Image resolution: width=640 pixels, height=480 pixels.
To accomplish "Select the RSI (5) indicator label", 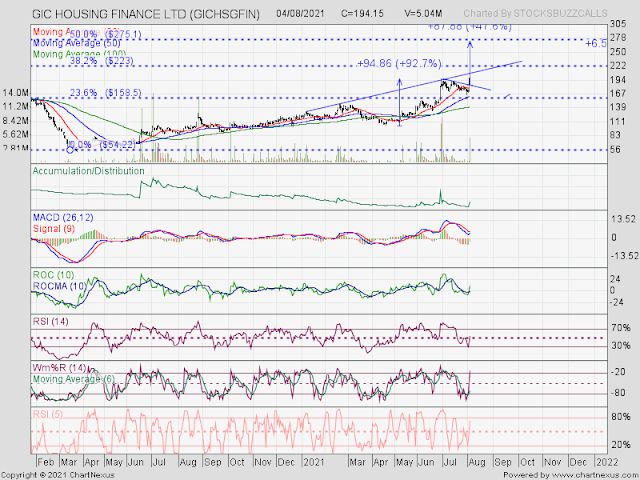I will tap(48, 414).
